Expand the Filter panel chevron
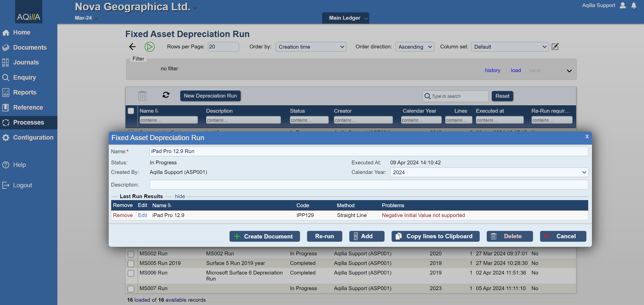 569,71
